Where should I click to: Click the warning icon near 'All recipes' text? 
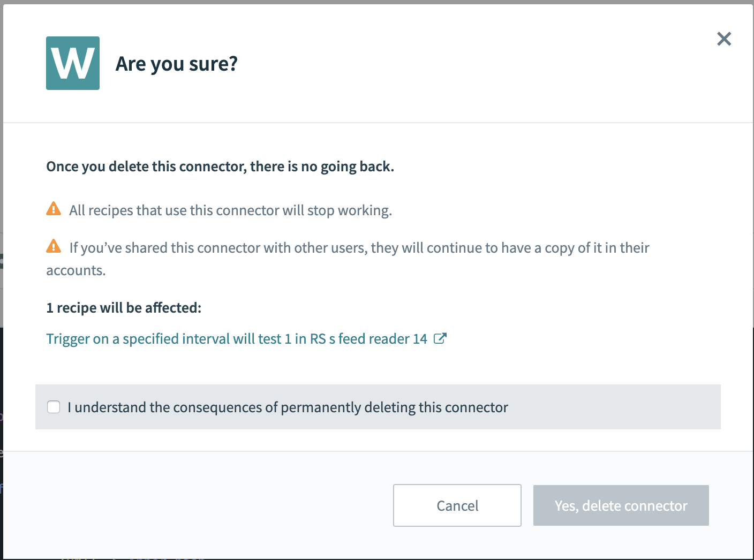pos(54,209)
